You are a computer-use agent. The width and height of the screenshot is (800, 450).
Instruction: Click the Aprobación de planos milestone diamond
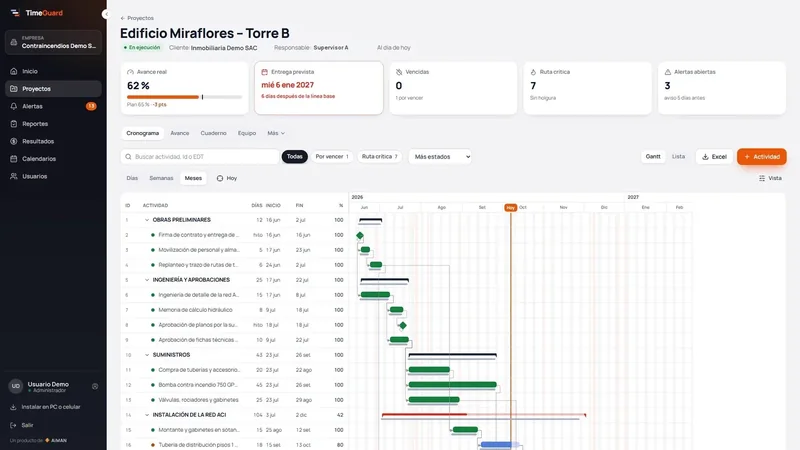403,326
